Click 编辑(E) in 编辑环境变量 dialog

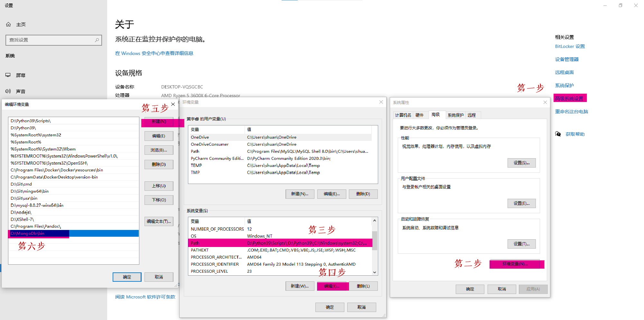(x=159, y=136)
